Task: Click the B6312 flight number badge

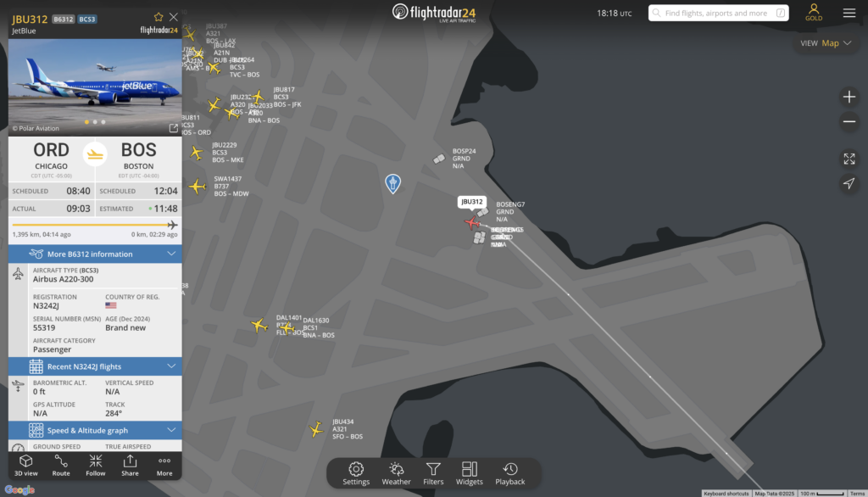Action: point(63,19)
